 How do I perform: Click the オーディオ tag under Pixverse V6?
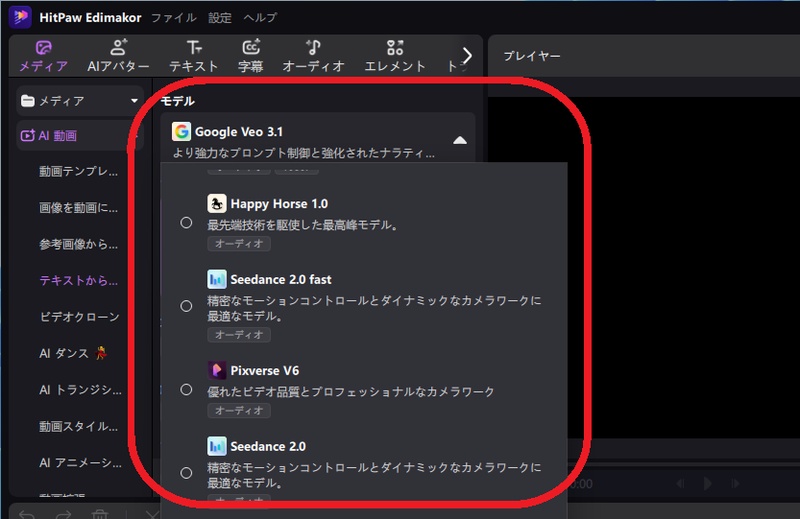click(239, 410)
